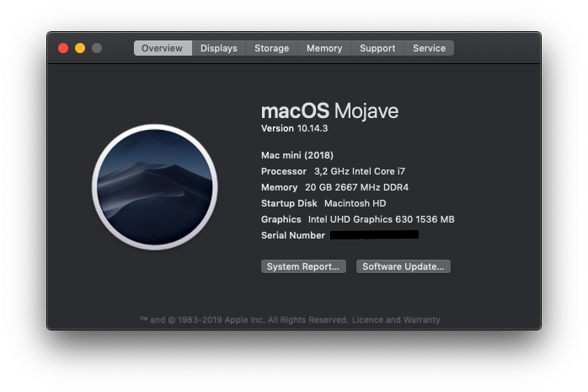588x392 pixels.
Task: Go to the Service tab
Action: (x=429, y=48)
